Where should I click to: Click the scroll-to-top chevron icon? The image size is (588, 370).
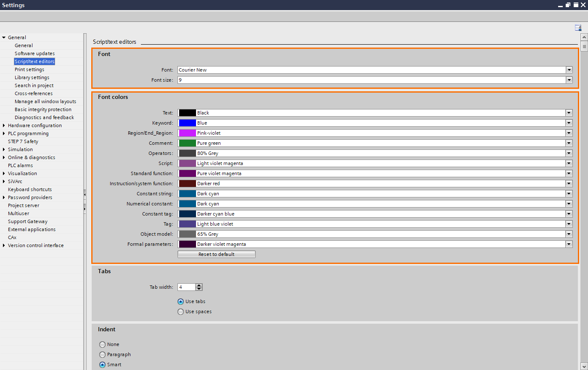(x=584, y=37)
